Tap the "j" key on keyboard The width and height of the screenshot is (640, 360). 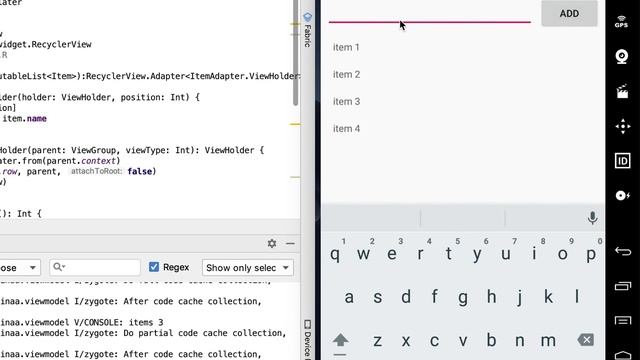[520, 297]
